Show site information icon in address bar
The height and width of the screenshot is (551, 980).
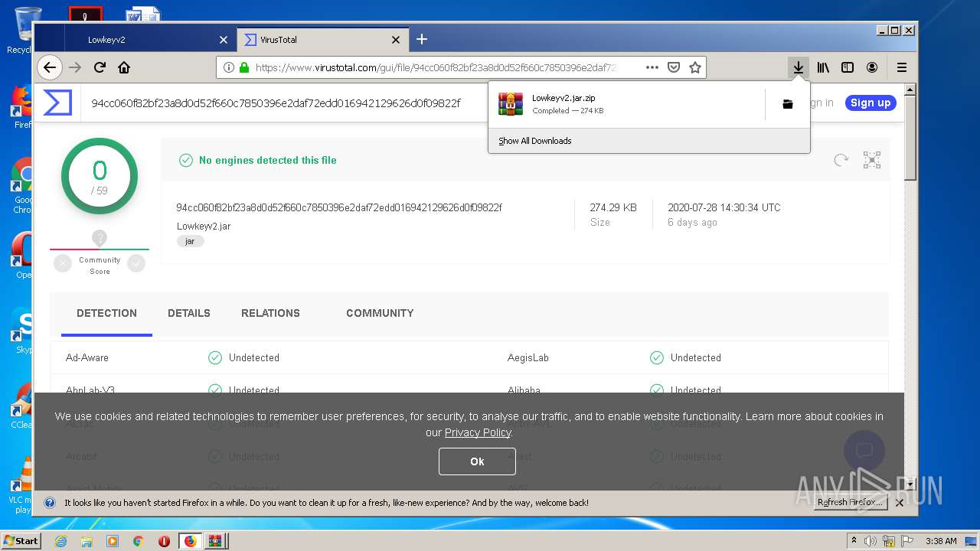tap(228, 67)
